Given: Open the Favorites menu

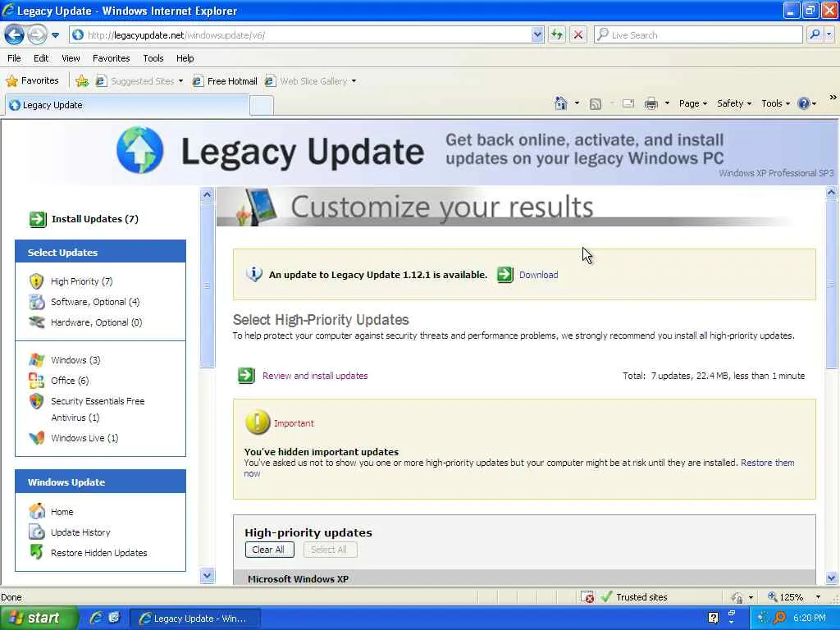Looking at the screenshot, I should 111,58.
